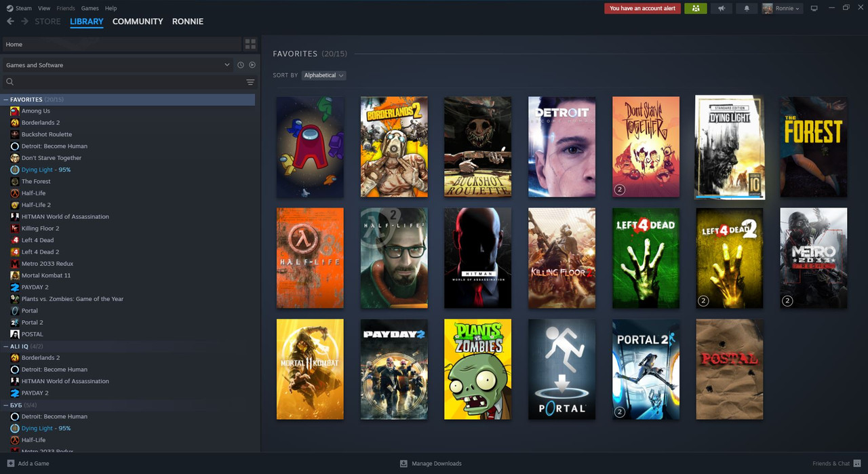Select the Don't Starve Together cover

[x=646, y=146]
